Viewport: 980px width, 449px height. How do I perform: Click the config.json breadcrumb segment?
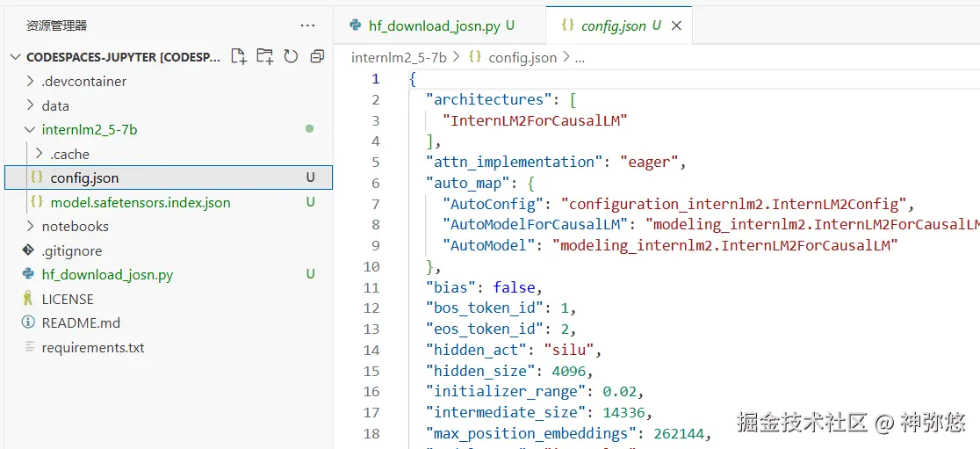522,57
